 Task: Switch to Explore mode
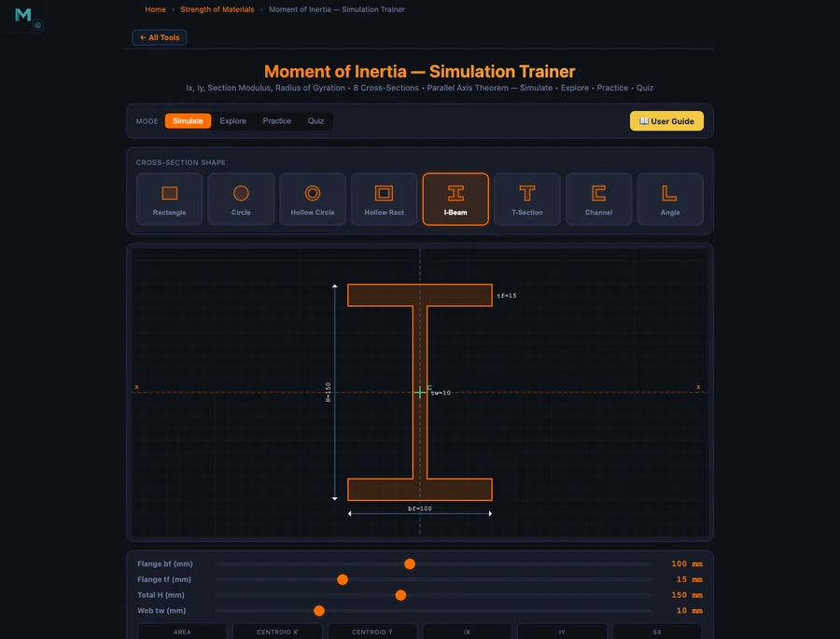point(233,121)
